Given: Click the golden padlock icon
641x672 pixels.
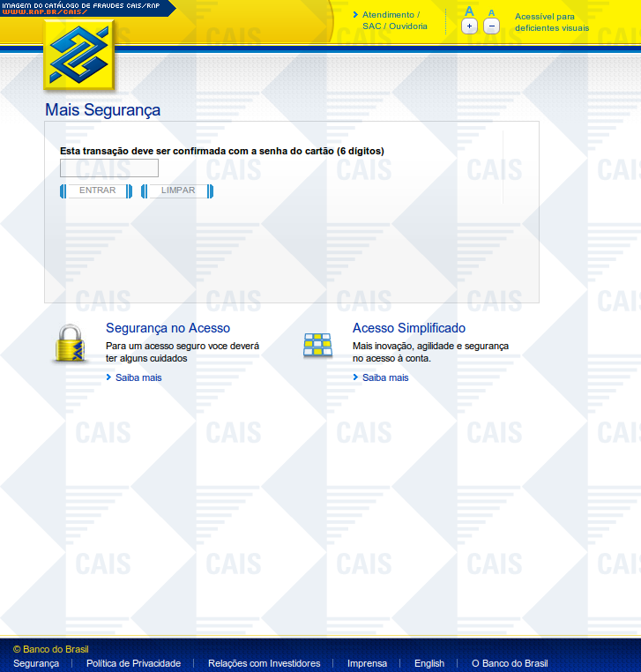Looking at the screenshot, I should pyautogui.click(x=70, y=345).
